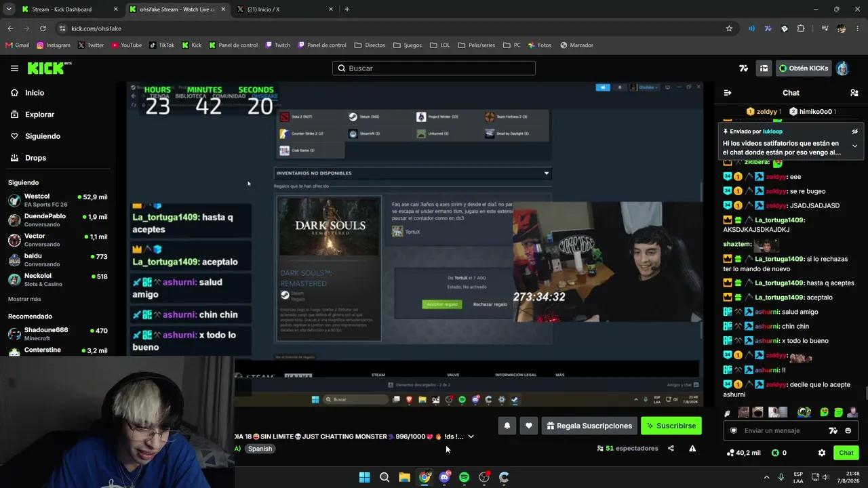Reload the page
This screenshot has width=868, height=488.
tap(43, 28)
